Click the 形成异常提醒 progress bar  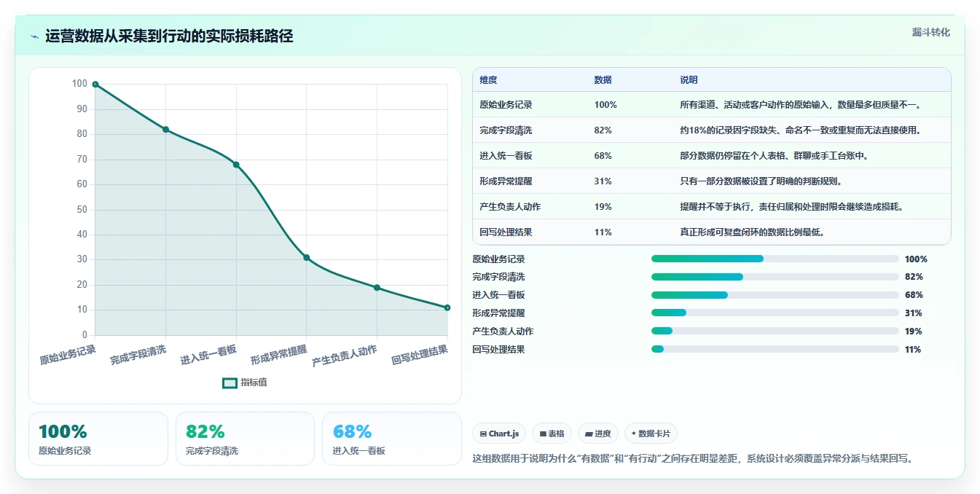(x=775, y=313)
